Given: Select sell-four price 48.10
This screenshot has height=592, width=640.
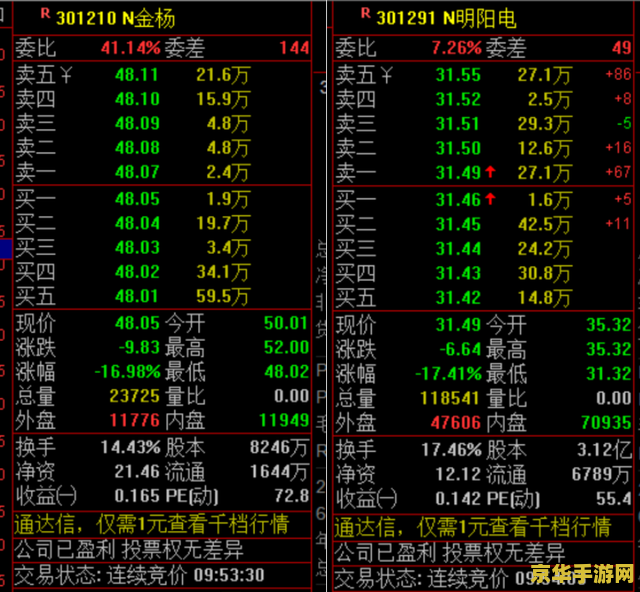Looking at the screenshot, I should point(137,99).
